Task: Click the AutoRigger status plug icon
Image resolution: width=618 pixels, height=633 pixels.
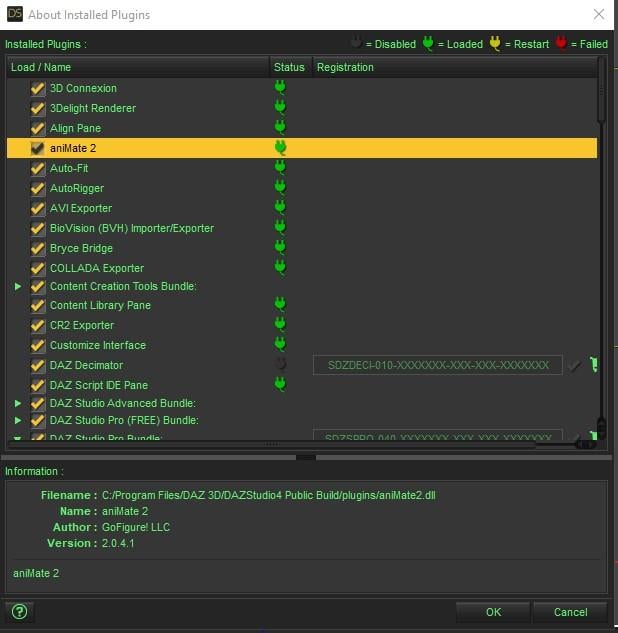Action: 280,187
